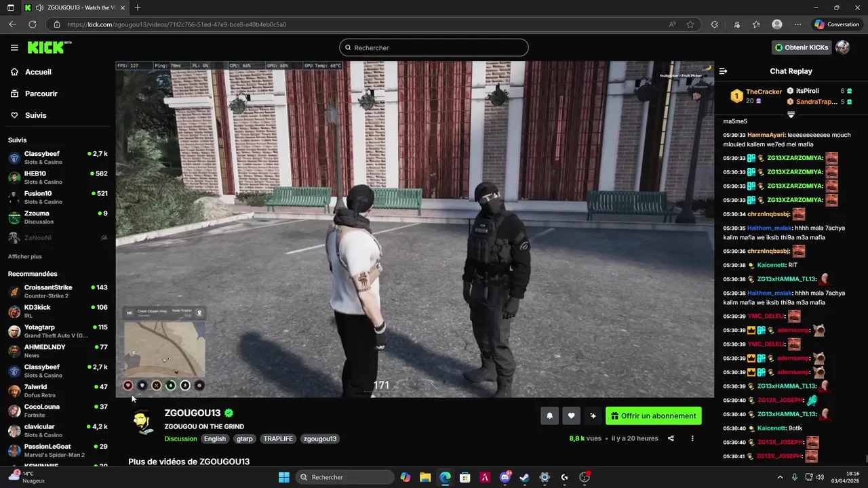The image size is (868, 488).
Task: Click the notification bell for ZGOUGOU13
Action: (549, 416)
